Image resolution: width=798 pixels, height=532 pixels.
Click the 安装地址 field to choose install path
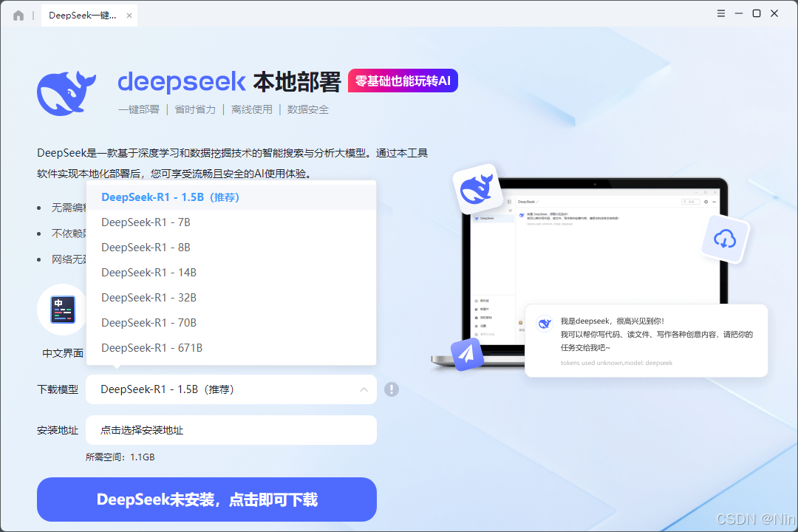pos(231,430)
